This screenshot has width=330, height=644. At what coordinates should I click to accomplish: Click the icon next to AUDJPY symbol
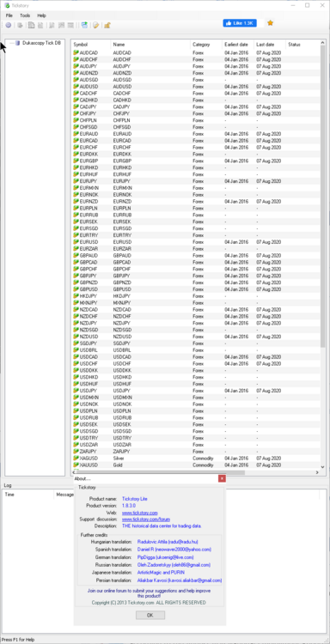[76, 66]
